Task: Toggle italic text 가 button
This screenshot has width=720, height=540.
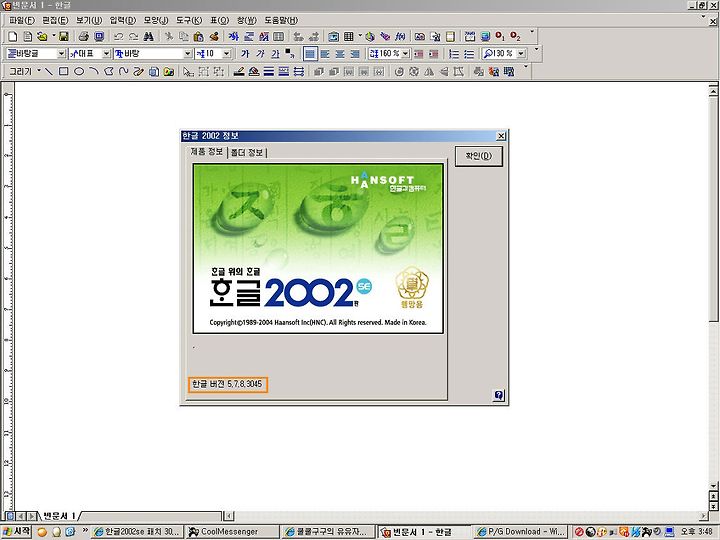Action: tap(260, 54)
